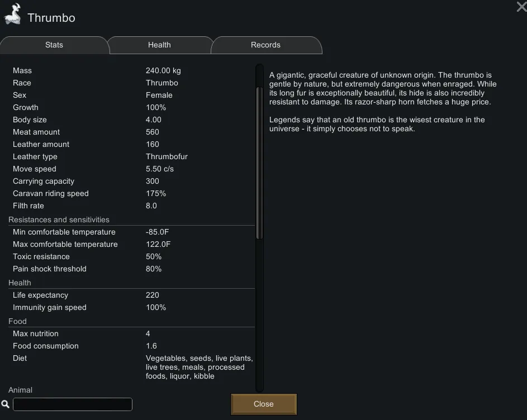Select the Carrying capacity row

[x=131, y=181]
